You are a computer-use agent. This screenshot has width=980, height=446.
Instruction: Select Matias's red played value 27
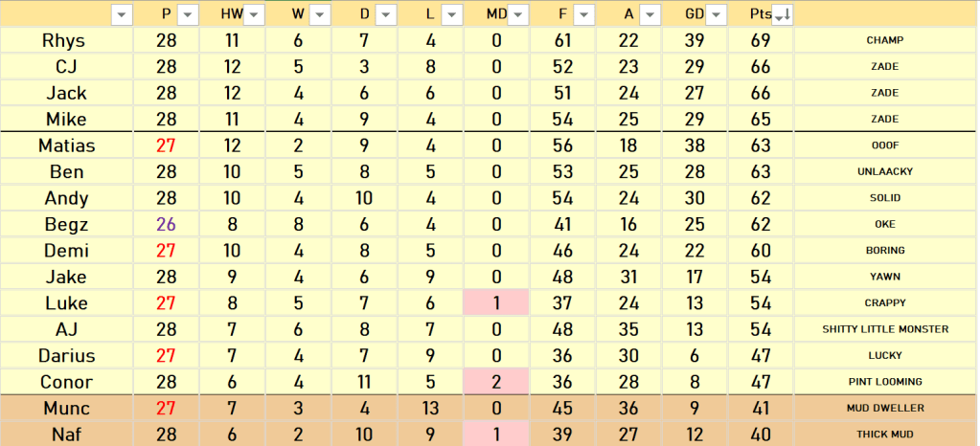point(167,145)
